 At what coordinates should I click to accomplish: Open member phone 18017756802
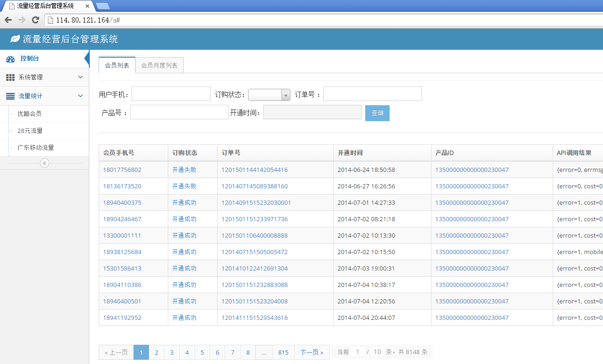(x=122, y=170)
